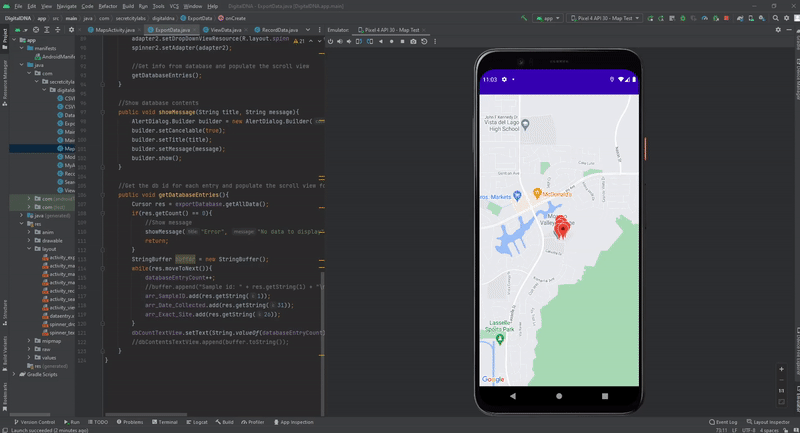Open Project view mode dropdown

point(21,30)
